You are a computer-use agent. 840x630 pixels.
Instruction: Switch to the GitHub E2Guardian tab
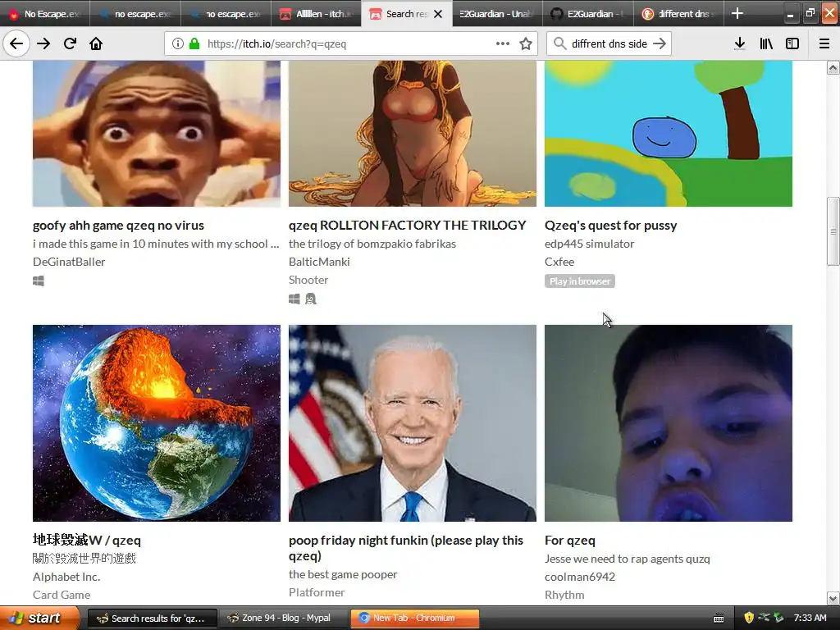click(x=588, y=13)
